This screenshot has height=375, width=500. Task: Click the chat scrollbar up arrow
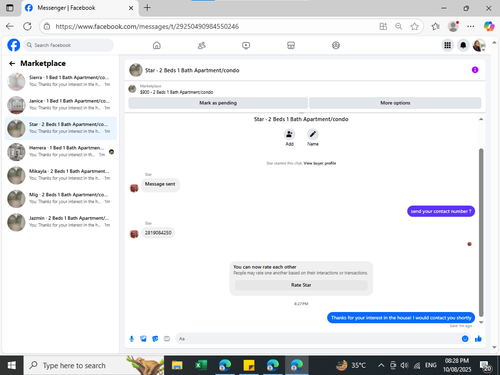[481, 119]
